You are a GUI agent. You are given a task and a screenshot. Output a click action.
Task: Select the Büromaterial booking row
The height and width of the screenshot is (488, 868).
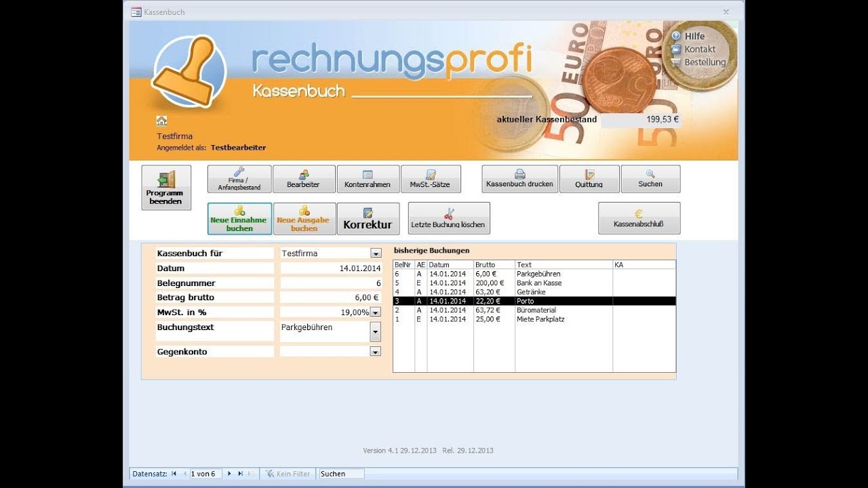point(534,310)
